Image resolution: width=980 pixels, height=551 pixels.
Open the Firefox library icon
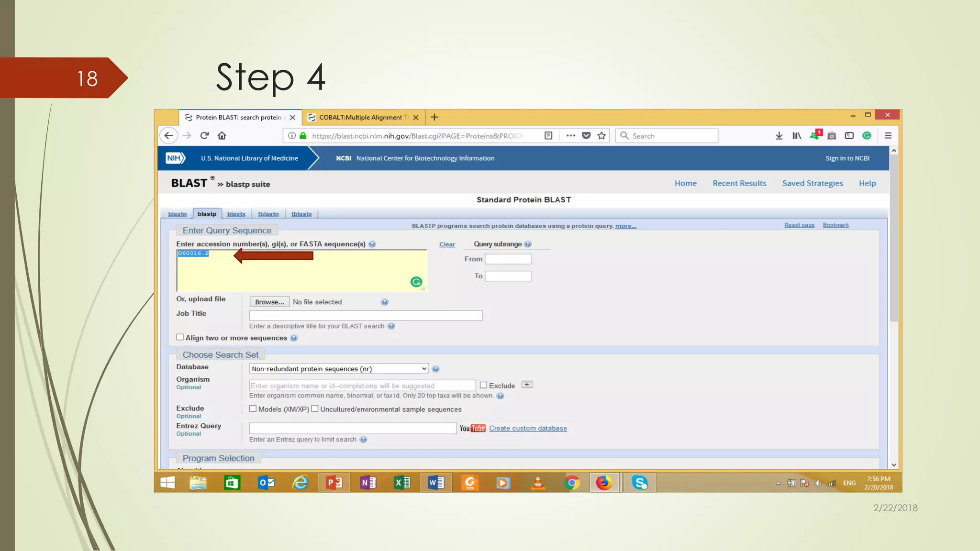[x=797, y=136]
